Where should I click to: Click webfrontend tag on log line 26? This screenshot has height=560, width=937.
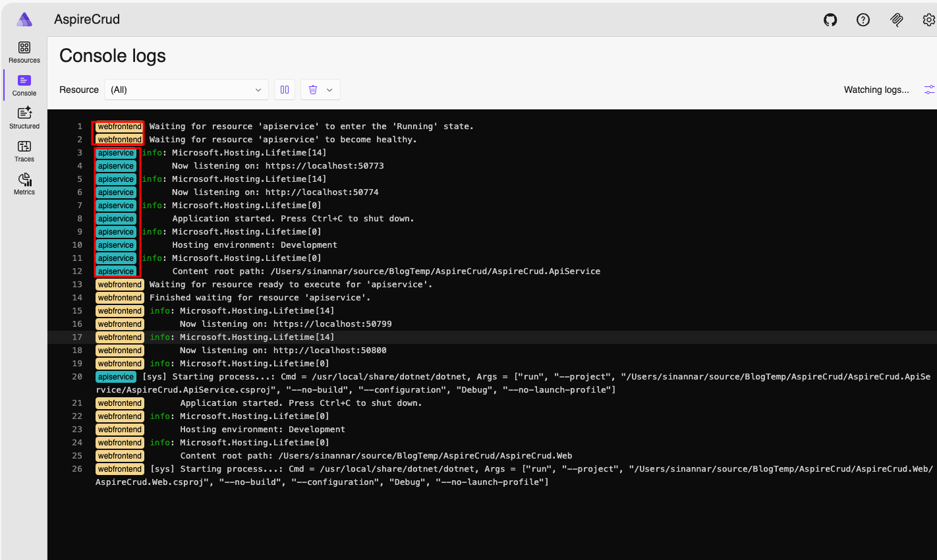[119, 469]
